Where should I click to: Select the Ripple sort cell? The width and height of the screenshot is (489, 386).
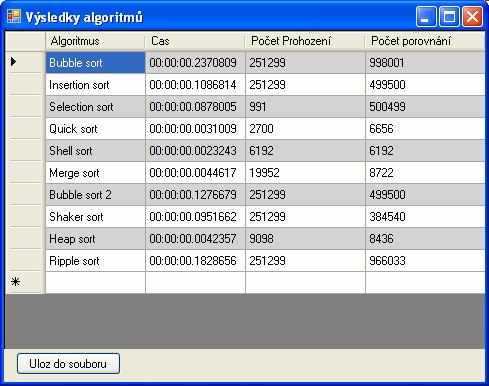pyautogui.click(x=95, y=261)
